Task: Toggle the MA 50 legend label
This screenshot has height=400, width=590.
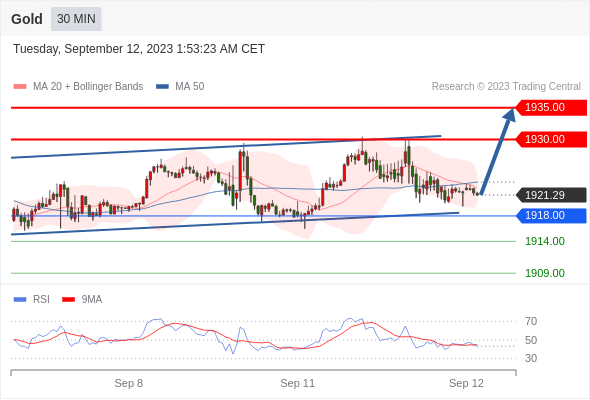Action: click(x=190, y=87)
